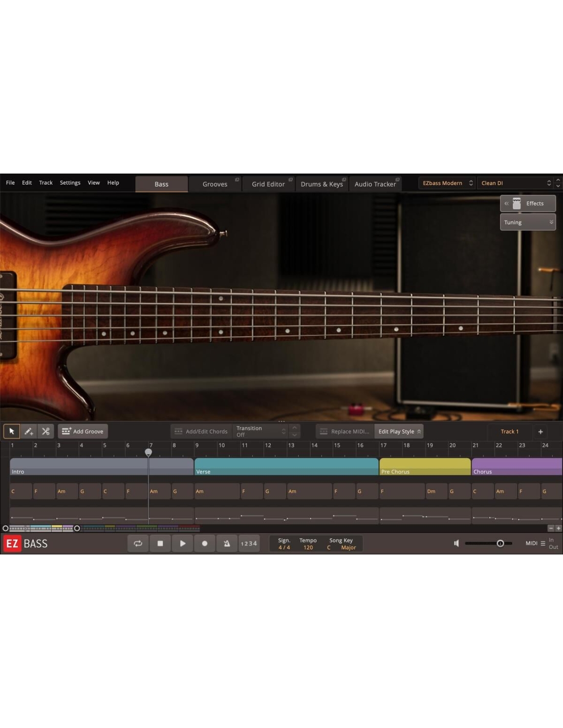This screenshot has width=563, height=728.
Task: Open EZbass Modern library dropdown
Action: [447, 183]
